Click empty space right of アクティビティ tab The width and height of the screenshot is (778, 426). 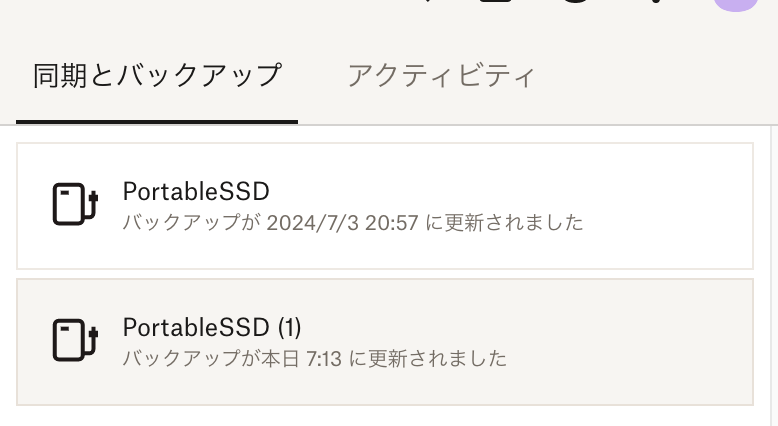coord(650,76)
